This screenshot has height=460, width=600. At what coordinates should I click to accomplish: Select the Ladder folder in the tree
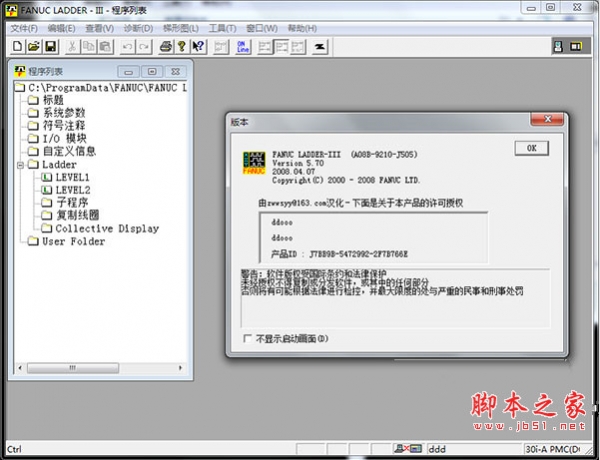coord(59,165)
